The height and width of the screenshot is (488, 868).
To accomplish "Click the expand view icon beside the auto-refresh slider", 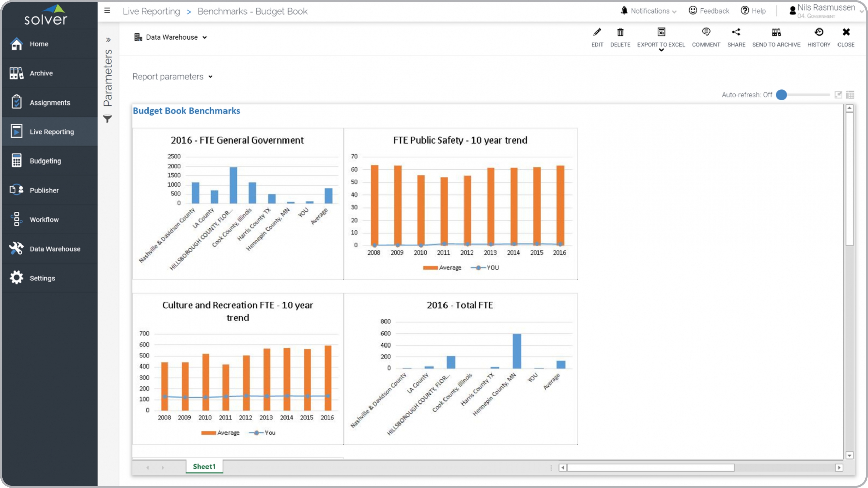I will click(838, 95).
